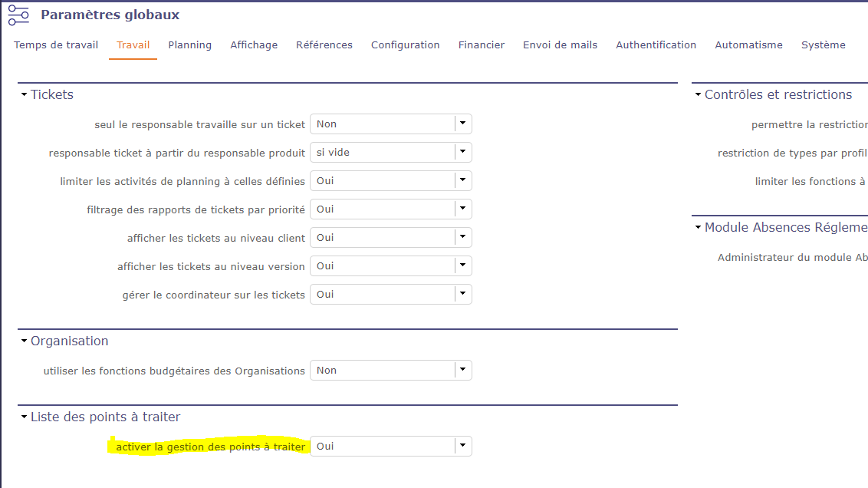Collapse the Module Absences Réglementées section
868x488 pixels.
pos(698,228)
